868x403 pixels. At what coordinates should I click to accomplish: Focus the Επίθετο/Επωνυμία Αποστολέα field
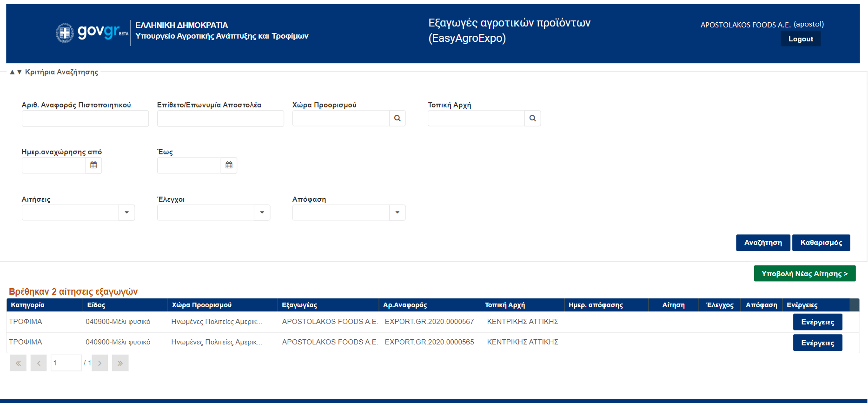click(220, 119)
